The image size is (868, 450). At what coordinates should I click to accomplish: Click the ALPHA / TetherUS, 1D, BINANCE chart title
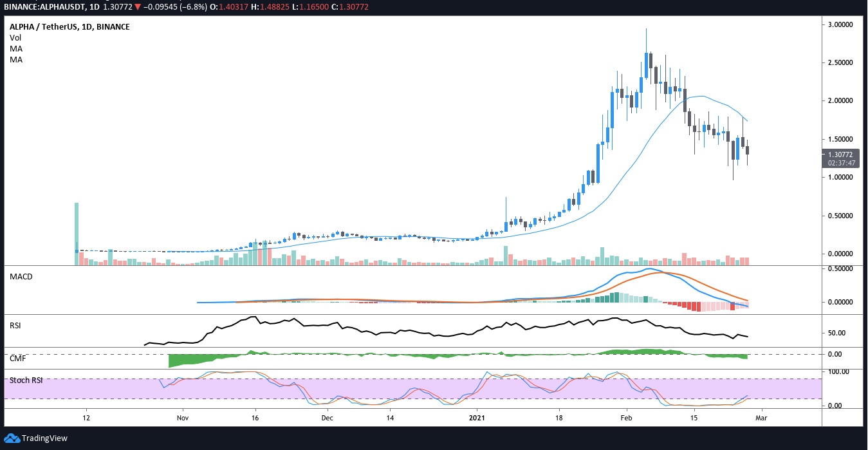[69, 27]
